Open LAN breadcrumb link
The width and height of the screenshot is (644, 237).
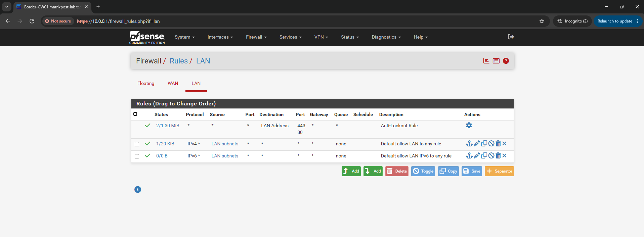[x=203, y=61]
